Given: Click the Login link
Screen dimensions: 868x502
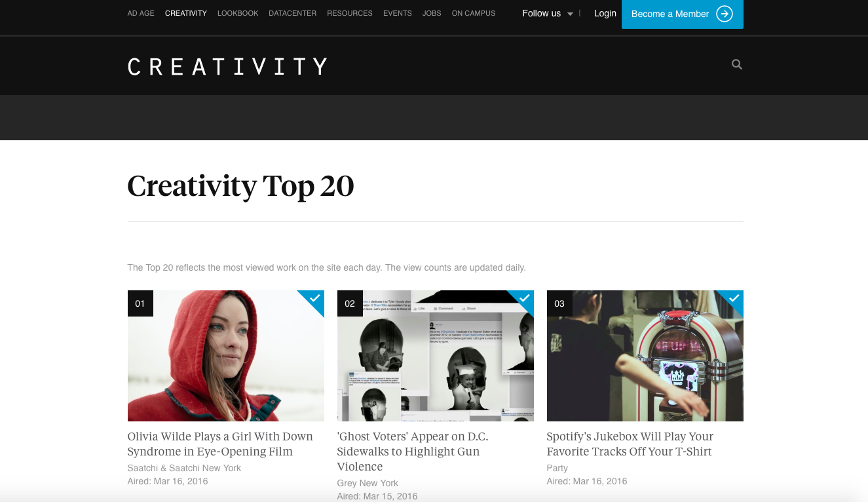Looking at the screenshot, I should [605, 13].
